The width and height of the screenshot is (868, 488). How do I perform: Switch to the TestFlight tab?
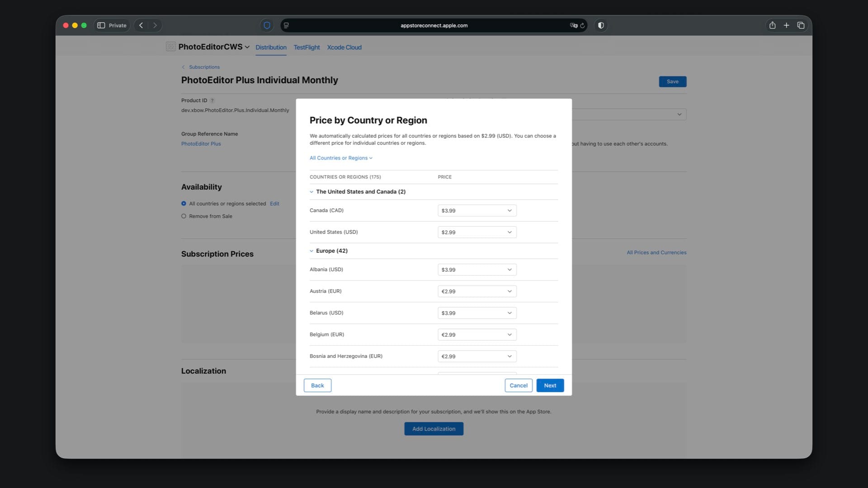[307, 47]
